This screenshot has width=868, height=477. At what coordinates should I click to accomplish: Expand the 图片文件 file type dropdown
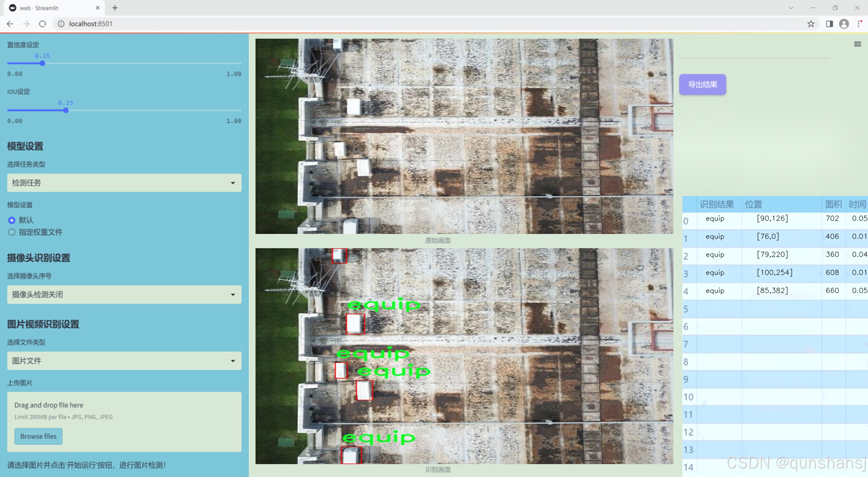coord(124,360)
